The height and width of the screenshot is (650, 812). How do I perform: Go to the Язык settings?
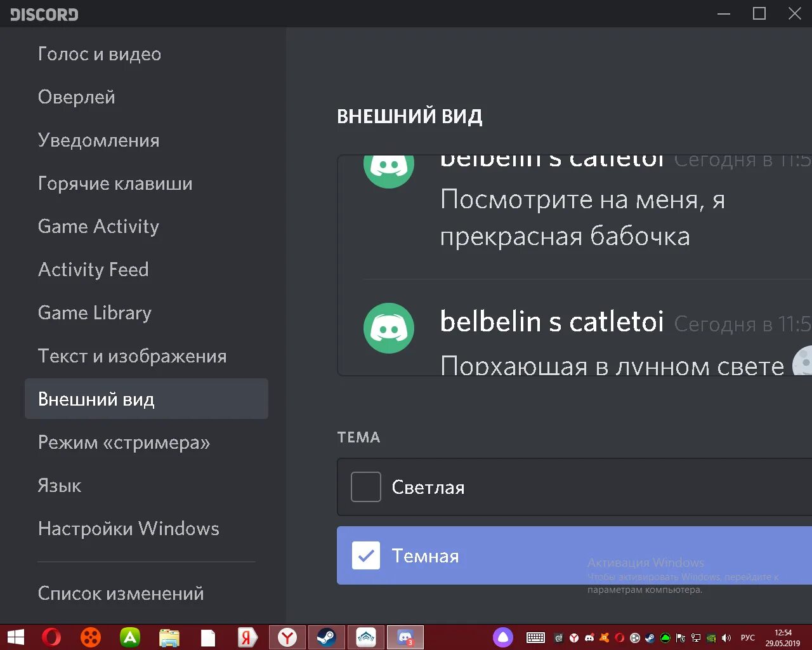60,486
